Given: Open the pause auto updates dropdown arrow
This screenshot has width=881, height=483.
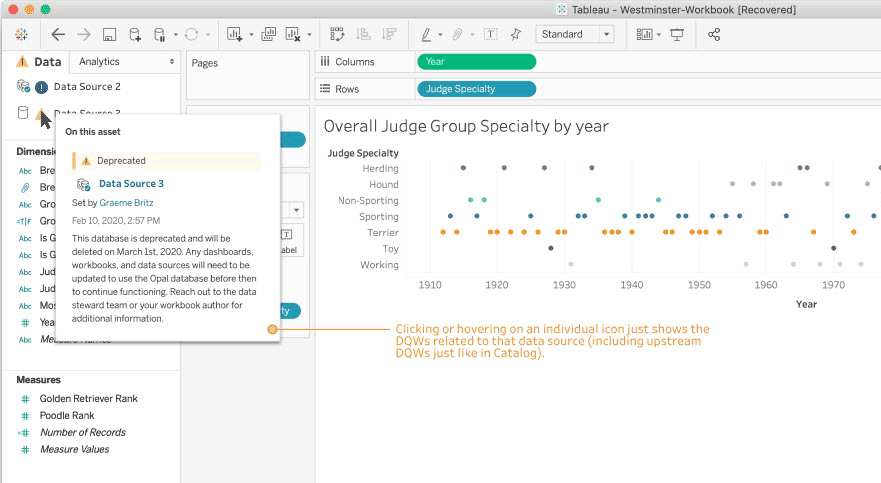Looking at the screenshot, I should click(176, 35).
